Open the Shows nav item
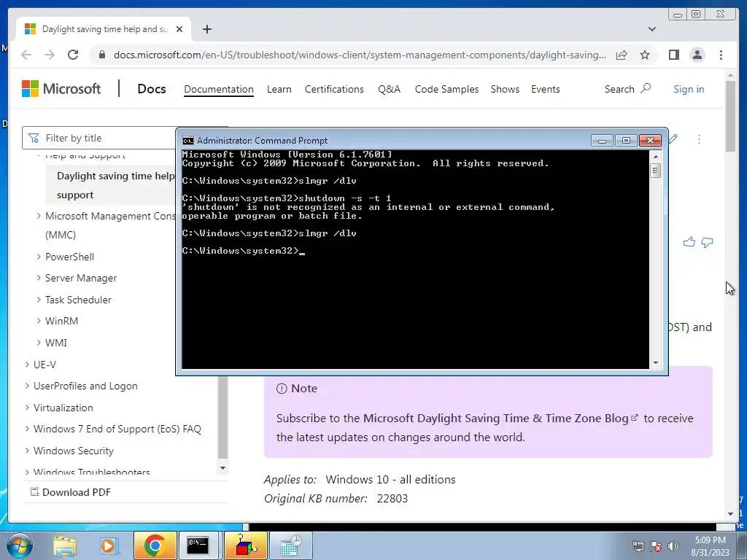This screenshot has height=560, width=747. 505,89
